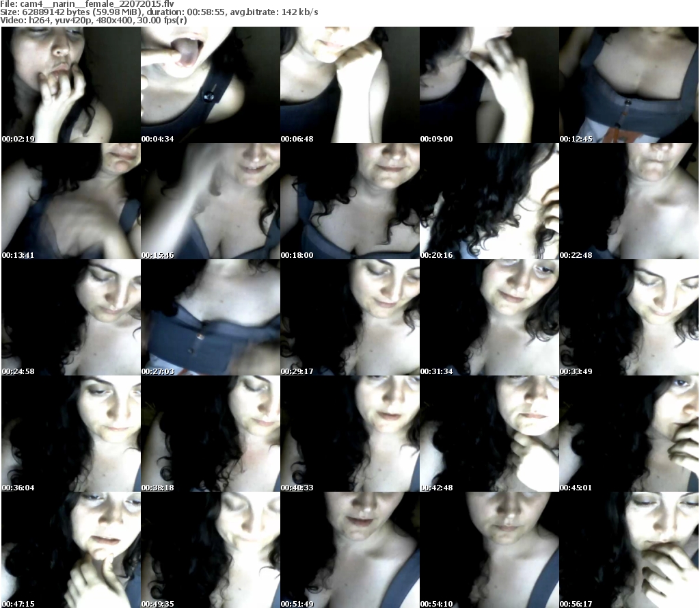Pick the thumbnail at 00:18:00

[350, 201]
